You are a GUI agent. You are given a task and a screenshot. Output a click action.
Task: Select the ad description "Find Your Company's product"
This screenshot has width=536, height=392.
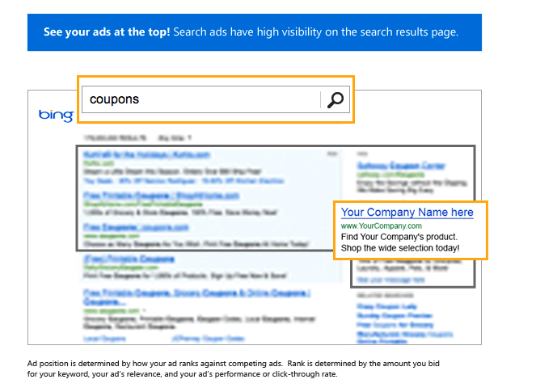pyautogui.click(x=399, y=237)
